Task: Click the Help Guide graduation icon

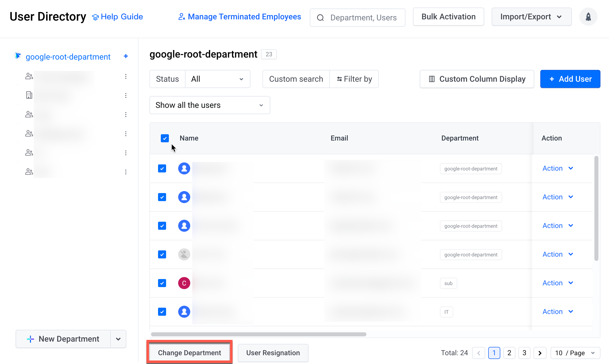Action: pos(95,17)
